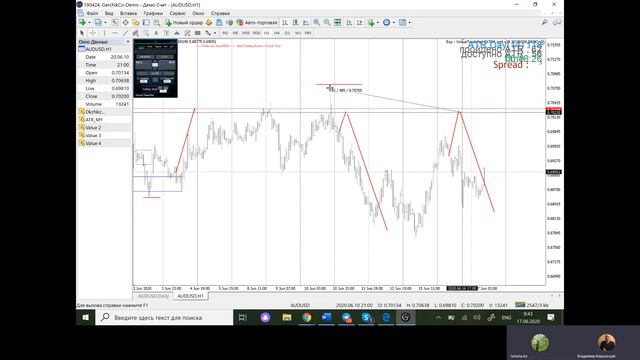The width and height of the screenshot is (640, 360).
Task: Select the Cursor arrow tool
Action: pyautogui.click(x=82, y=33)
